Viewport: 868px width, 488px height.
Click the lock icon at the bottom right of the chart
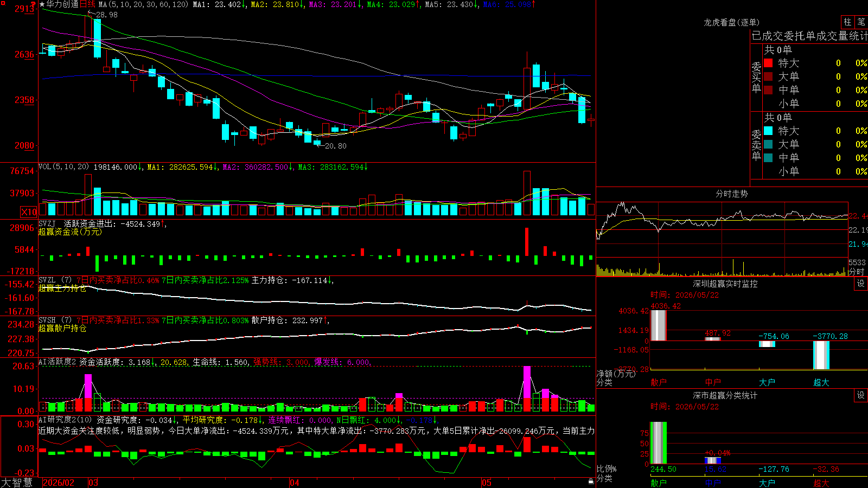(x=591, y=481)
